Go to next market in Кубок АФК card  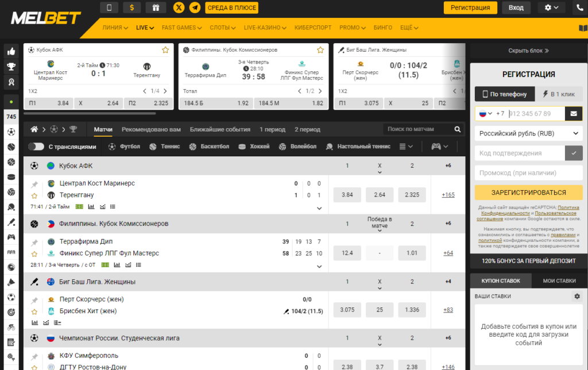pyautogui.click(x=165, y=91)
